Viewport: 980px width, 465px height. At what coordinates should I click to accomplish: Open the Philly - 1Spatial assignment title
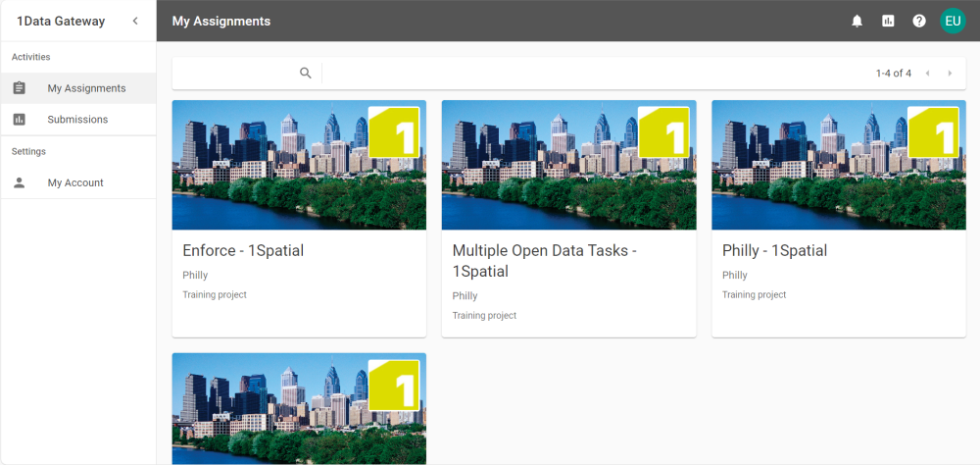(774, 250)
